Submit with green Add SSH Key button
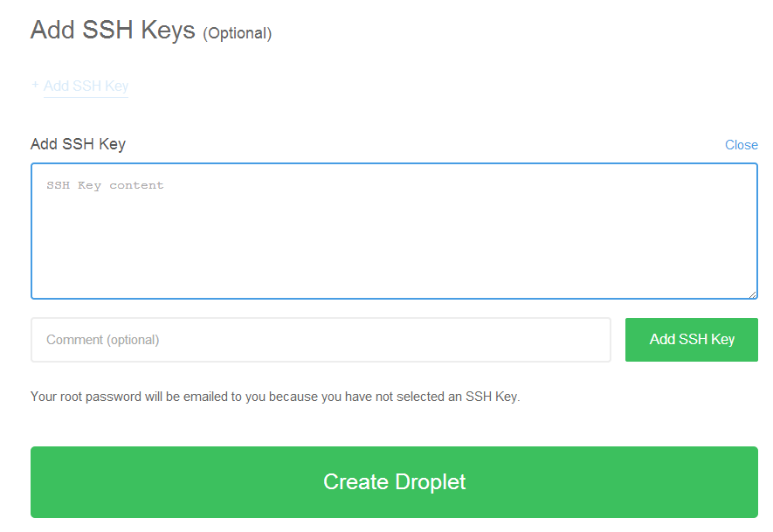This screenshot has width=773, height=532. click(x=692, y=340)
